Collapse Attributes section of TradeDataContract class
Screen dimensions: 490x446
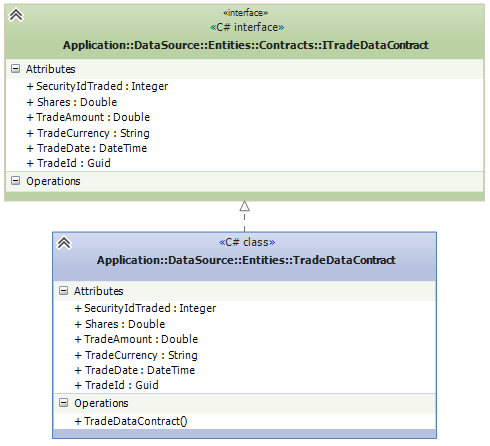(63, 291)
